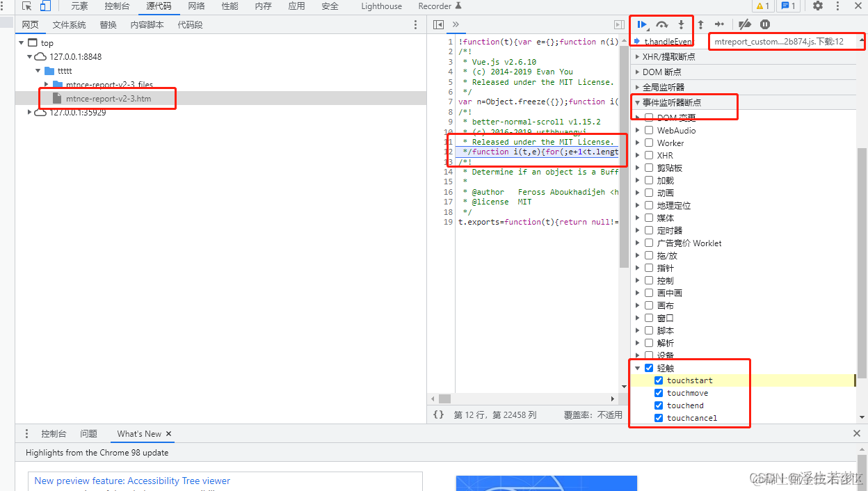Toggle pause on exceptions icon
The image size is (868, 491).
click(x=765, y=24)
